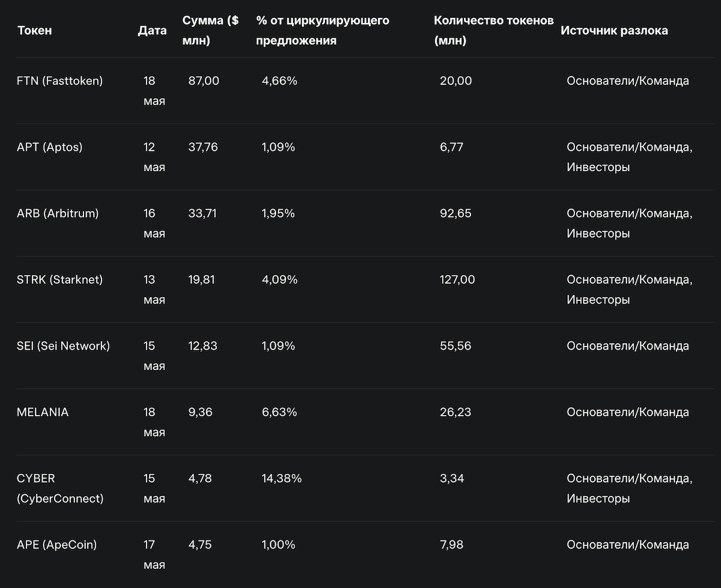Select the percentage "1,95%"
Viewport: 721px width, 588px height.
[x=278, y=213]
